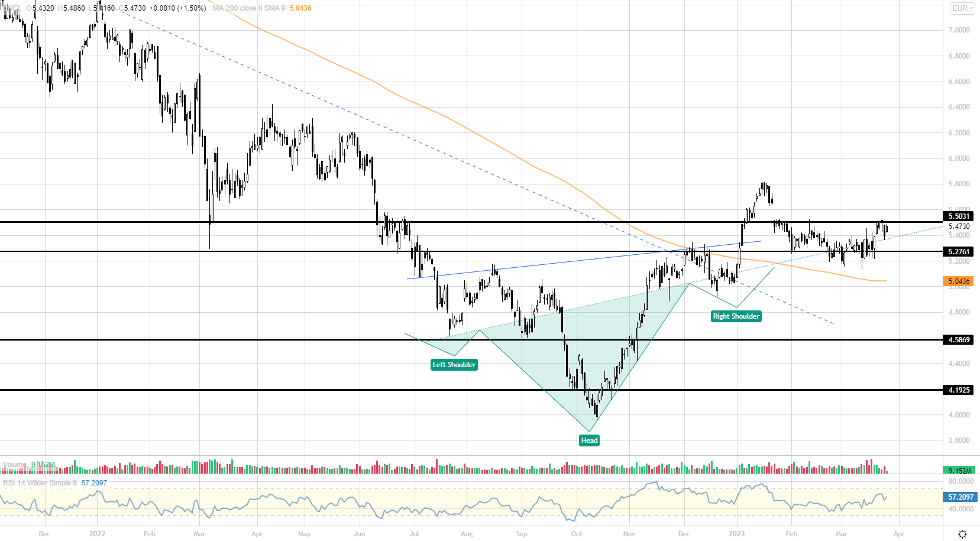Click the 2023 label on time axis
980x541 pixels.
click(x=736, y=534)
